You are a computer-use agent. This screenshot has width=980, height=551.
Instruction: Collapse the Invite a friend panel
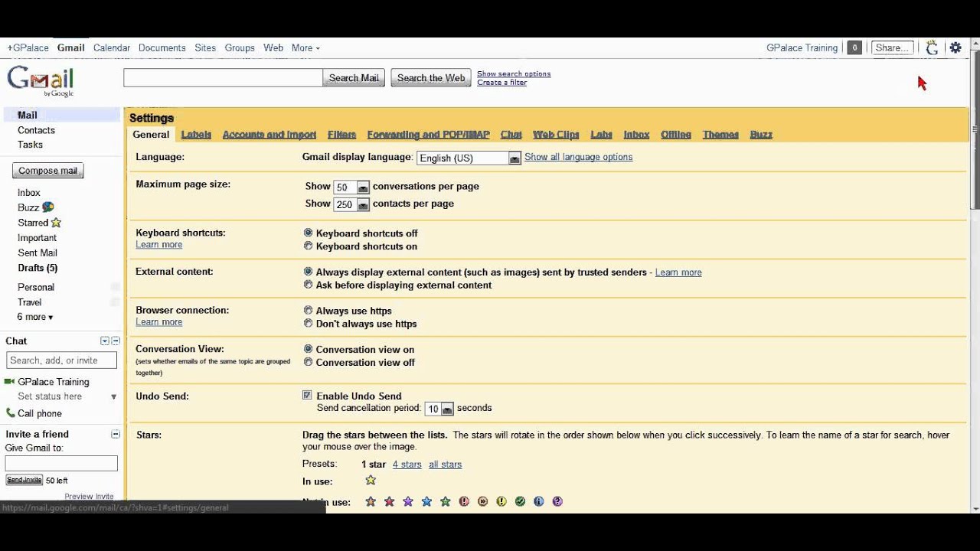click(x=116, y=434)
